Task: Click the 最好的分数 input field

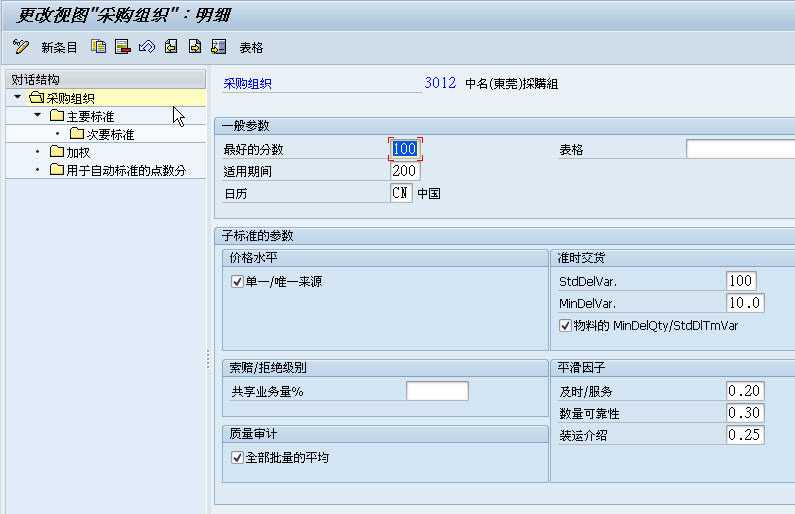Action: point(405,149)
